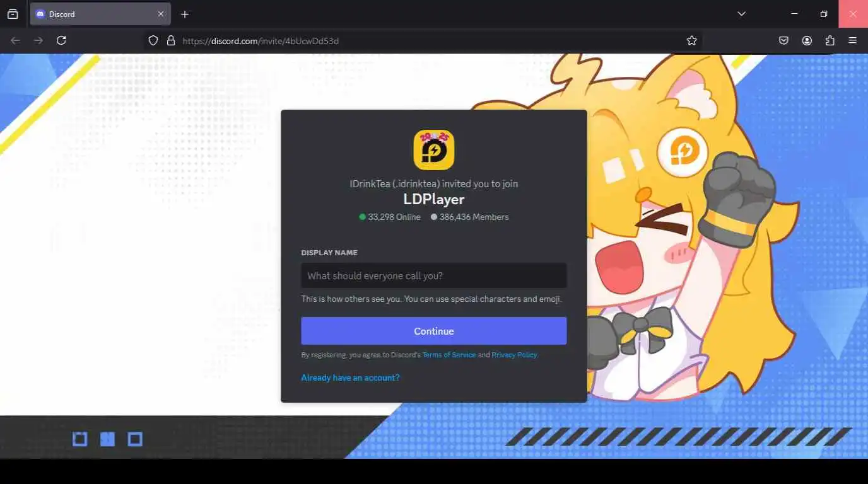Click the Display Name input field

tap(434, 275)
